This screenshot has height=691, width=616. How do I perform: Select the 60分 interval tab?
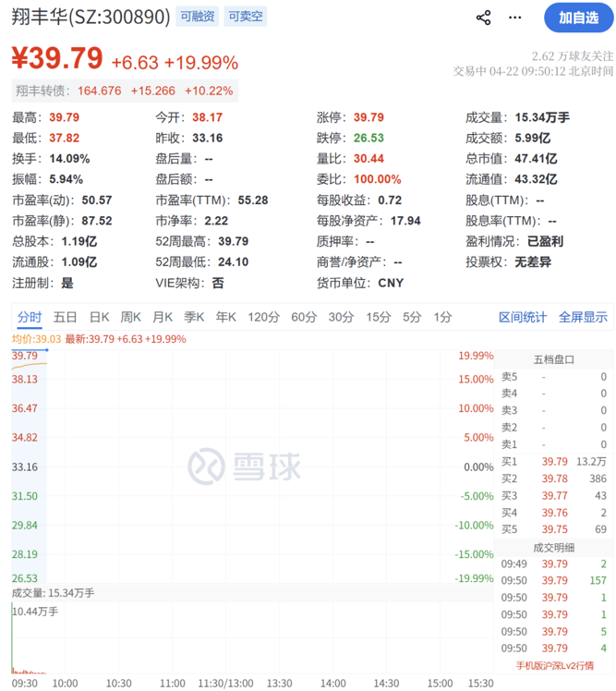coord(304,317)
